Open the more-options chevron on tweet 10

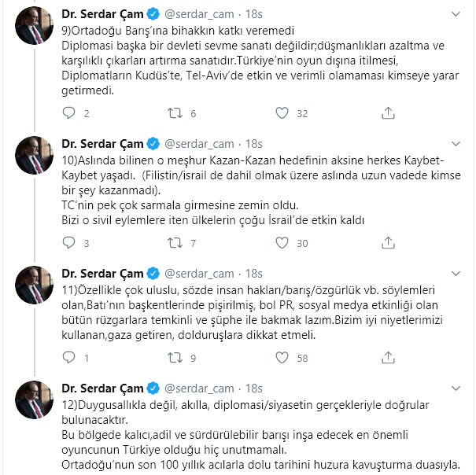coord(456,144)
